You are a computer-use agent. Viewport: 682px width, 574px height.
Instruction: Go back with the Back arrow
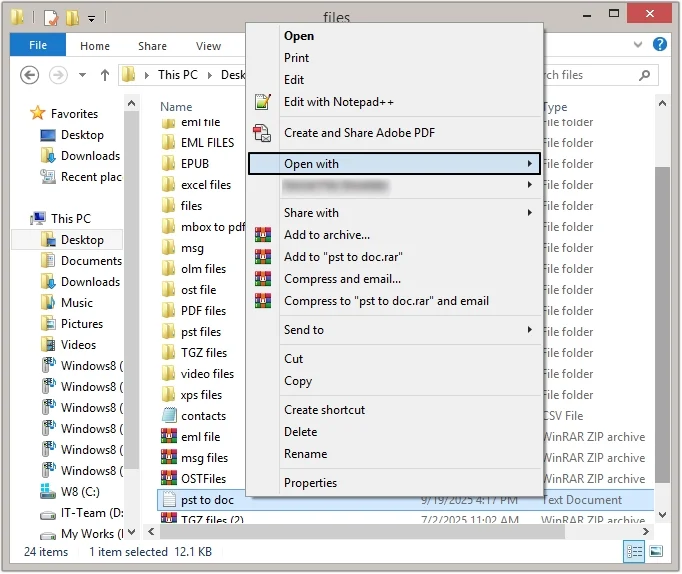(30, 75)
